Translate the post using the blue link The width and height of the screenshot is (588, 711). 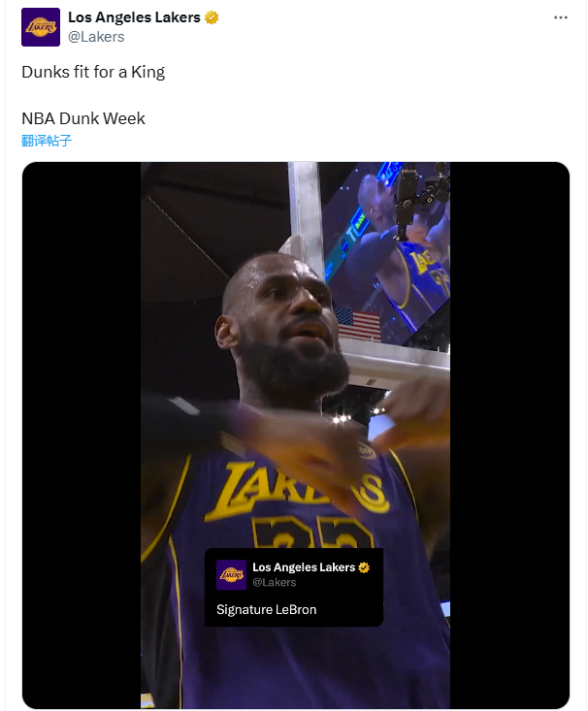pos(47,141)
